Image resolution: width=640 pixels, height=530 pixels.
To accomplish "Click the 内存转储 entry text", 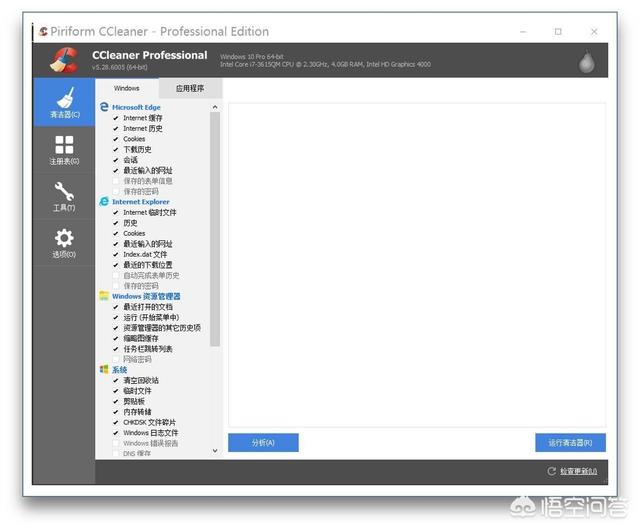I will click(137, 412).
